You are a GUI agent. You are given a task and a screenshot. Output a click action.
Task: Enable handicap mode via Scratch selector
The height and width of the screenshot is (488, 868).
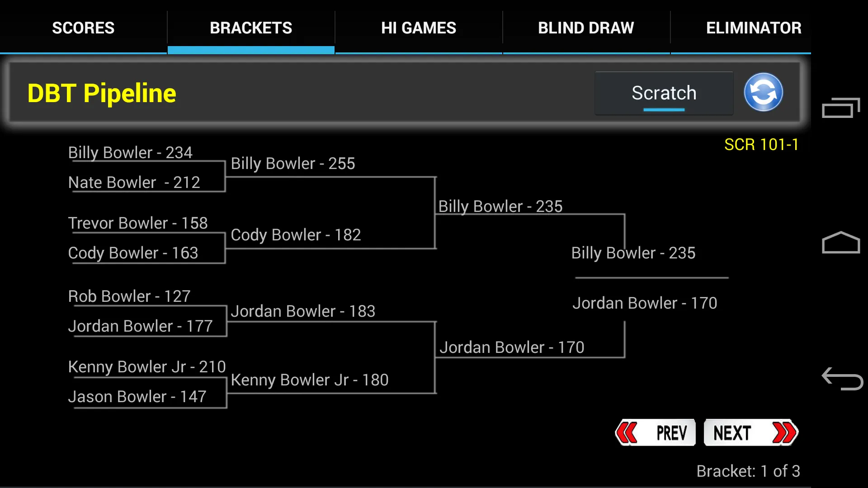pyautogui.click(x=664, y=93)
